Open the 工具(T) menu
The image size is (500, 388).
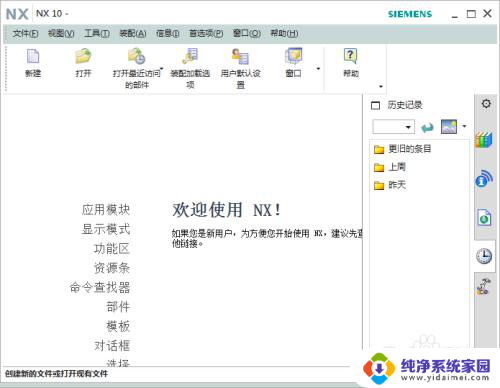pyautogui.click(x=97, y=33)
